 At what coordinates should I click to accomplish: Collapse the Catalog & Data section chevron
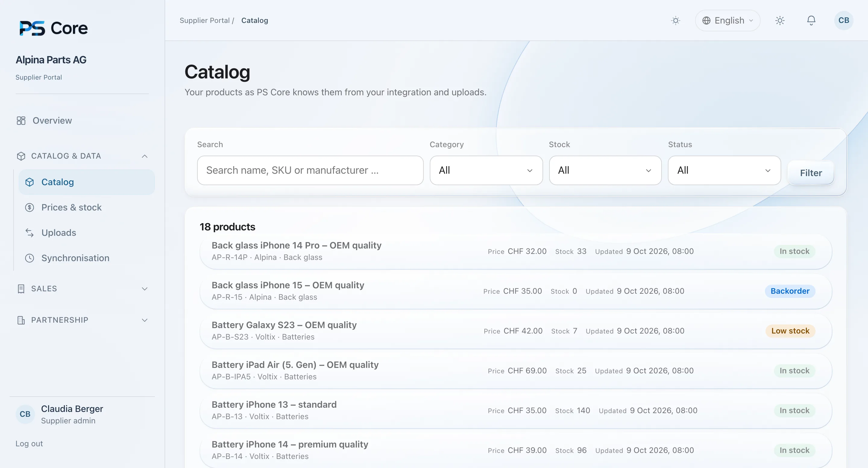pos(145,156)
